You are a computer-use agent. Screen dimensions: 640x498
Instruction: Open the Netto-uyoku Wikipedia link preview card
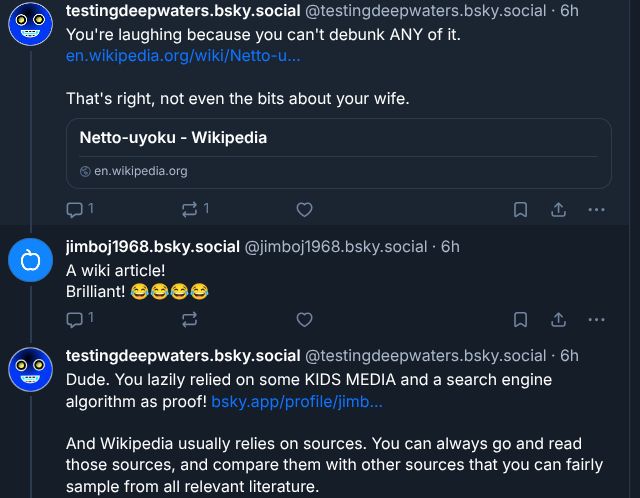pyautogui.click(x=338, y=153)
